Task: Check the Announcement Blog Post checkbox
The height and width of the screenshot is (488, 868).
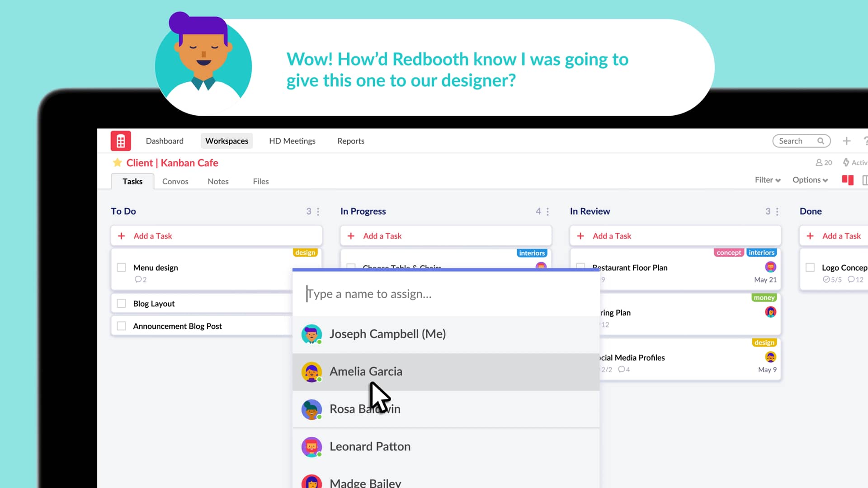Action: pyautogui.click(x=121, y=326)
